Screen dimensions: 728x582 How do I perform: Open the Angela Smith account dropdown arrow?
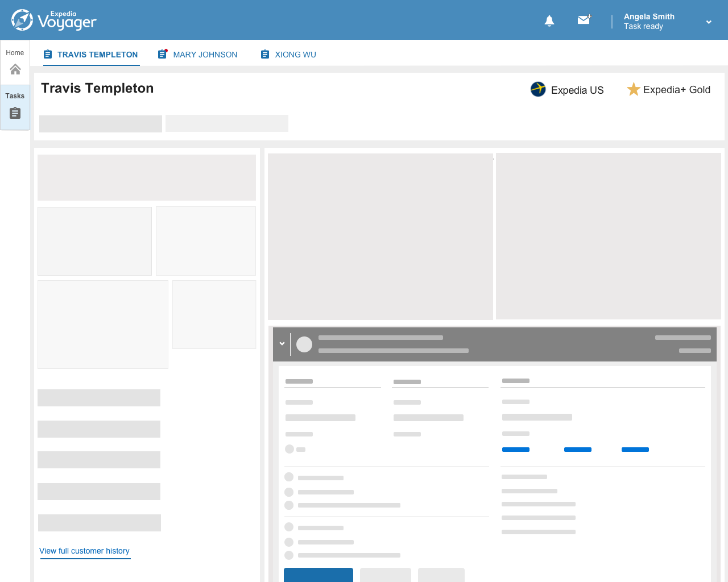coord(709,22)
